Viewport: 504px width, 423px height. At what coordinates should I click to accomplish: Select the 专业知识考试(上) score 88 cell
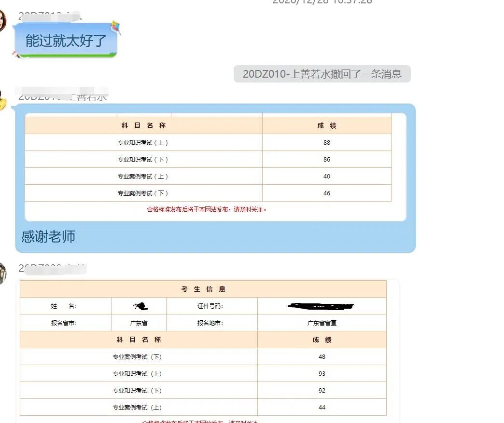coord(326,142)
